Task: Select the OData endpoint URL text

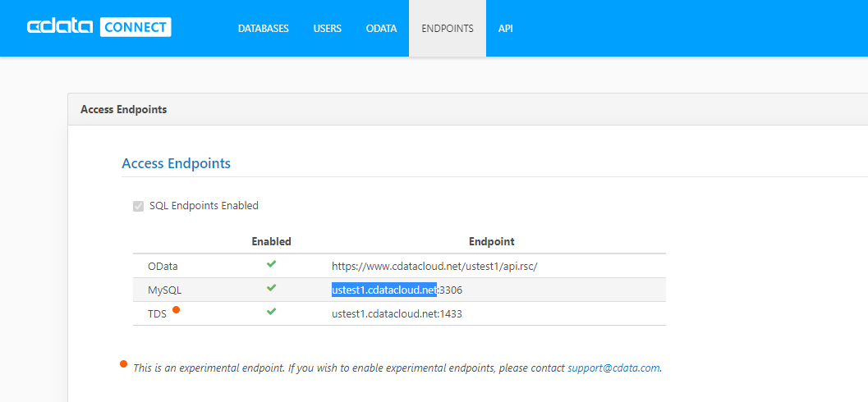Action: tap(434, 266)
